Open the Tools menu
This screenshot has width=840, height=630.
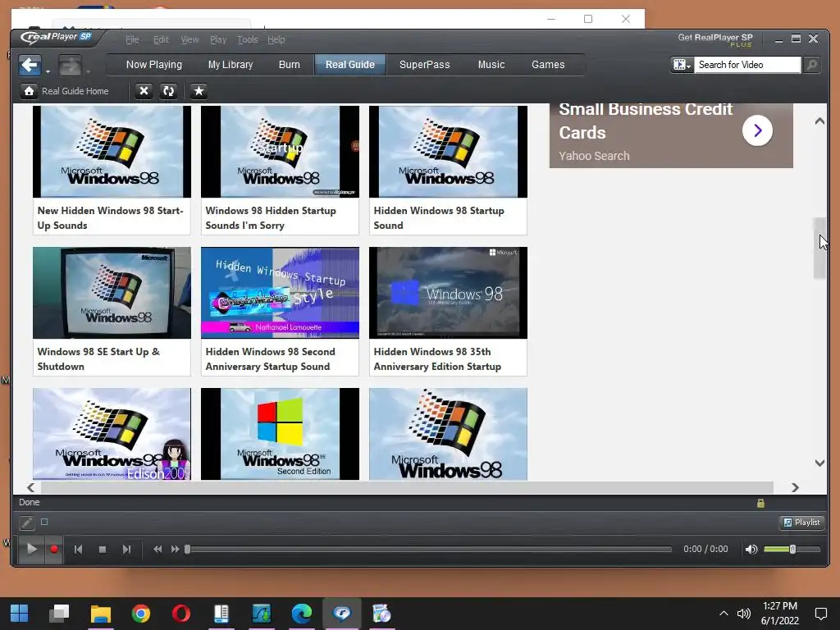pyautogui.click(x=248, y=39)
